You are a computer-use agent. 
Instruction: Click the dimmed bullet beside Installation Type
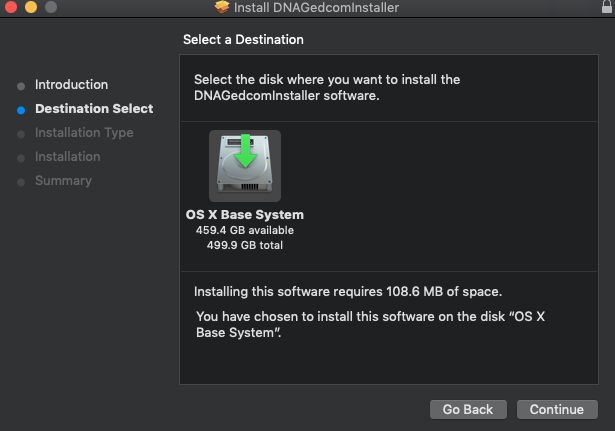coord(21,133)
